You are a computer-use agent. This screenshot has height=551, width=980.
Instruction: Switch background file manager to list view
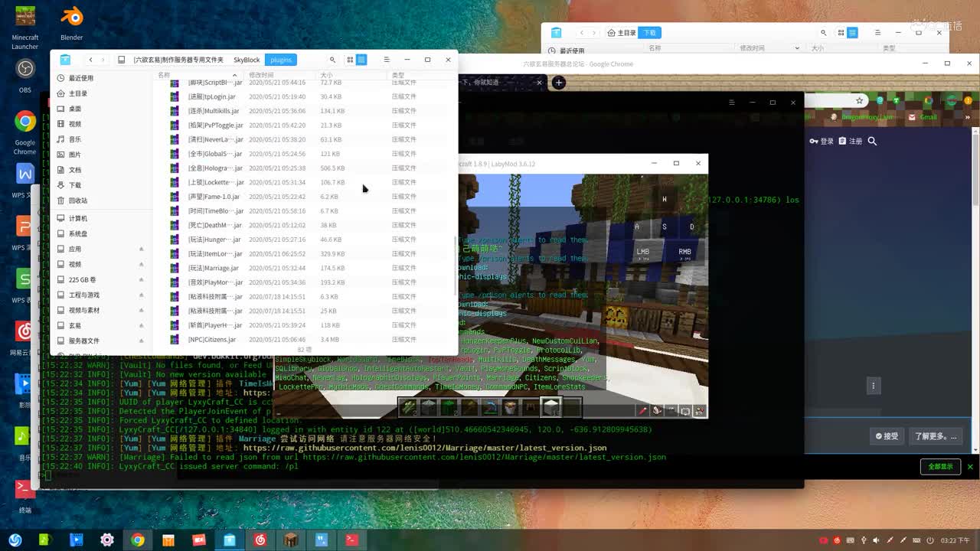coord(852,33)
